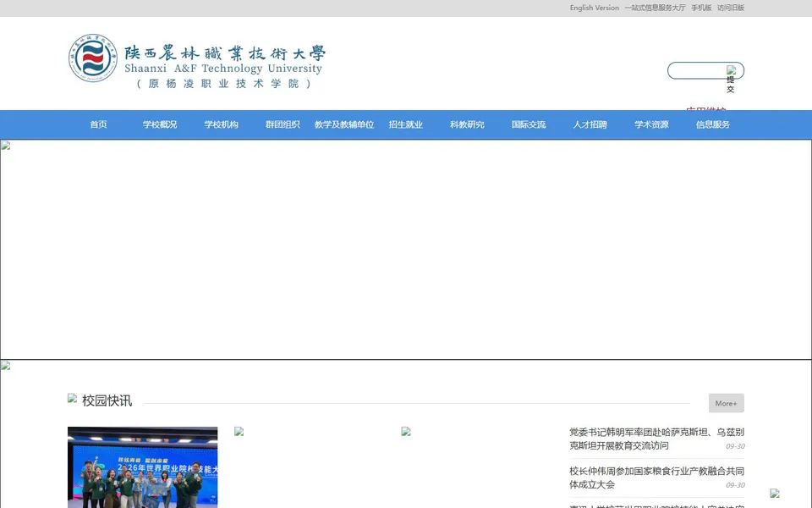Click the main banner image area
This screenshot has width=812, height=508.
point(406,249)
